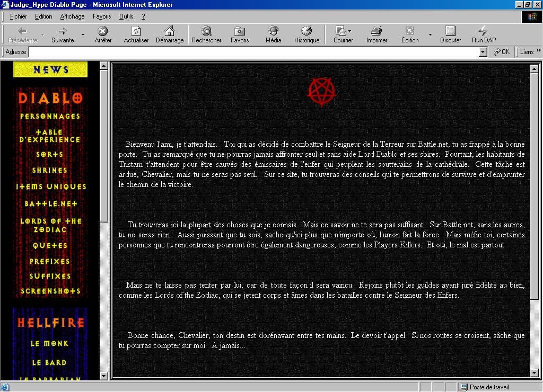Open the Favoris toolbar folder icon

tap(240, 34)
